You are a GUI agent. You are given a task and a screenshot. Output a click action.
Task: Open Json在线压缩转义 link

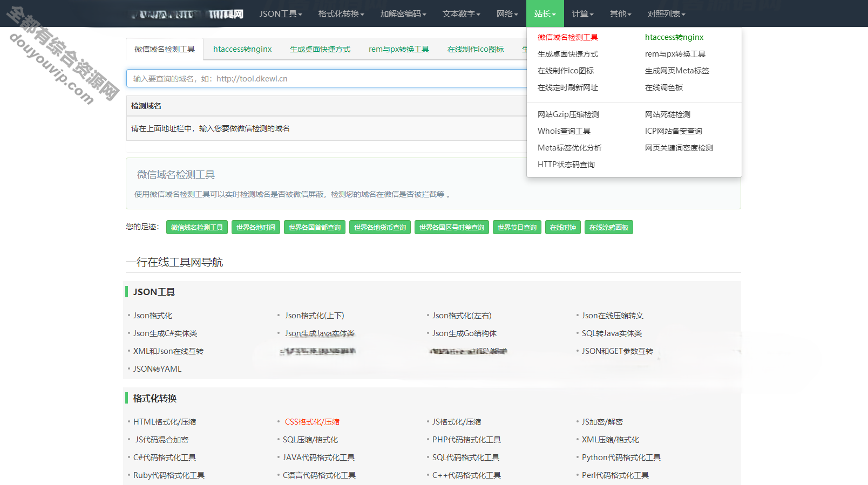click(x=613, y=316)
